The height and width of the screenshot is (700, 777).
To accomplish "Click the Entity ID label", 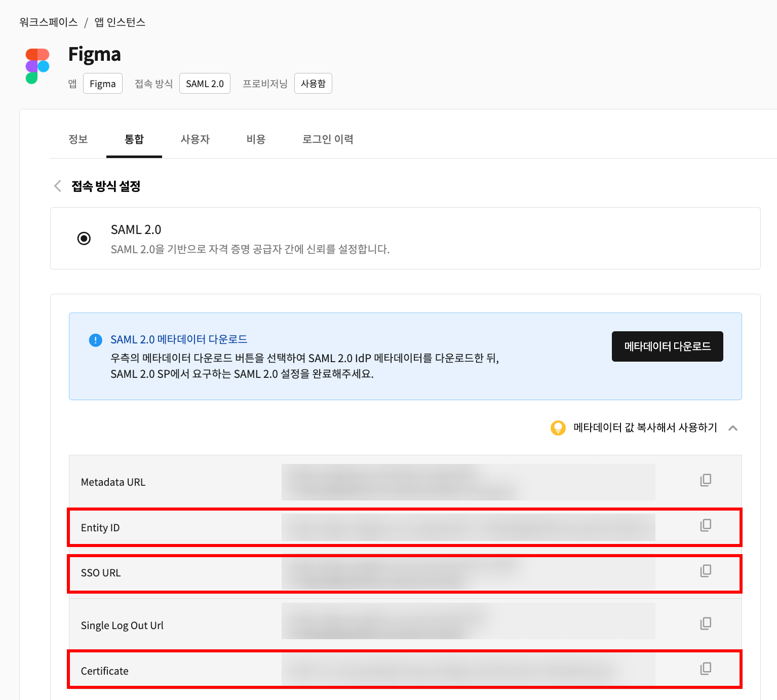I will 100,528.
